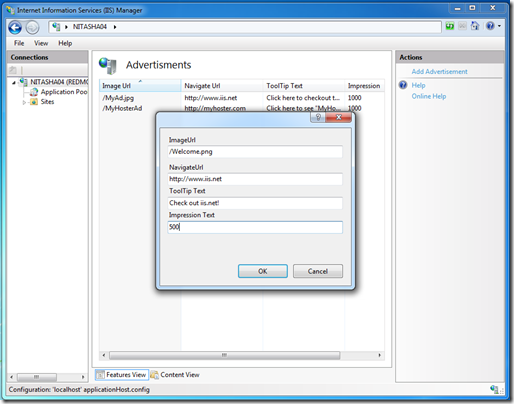Image resolution: width=514 pixels, height=404 pixels.
Task: Sort by the Image Url column header
Action: 140,86
